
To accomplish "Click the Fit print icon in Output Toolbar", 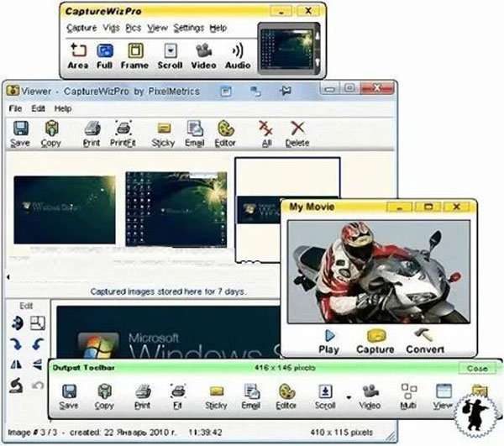I will tap(178, 396).
